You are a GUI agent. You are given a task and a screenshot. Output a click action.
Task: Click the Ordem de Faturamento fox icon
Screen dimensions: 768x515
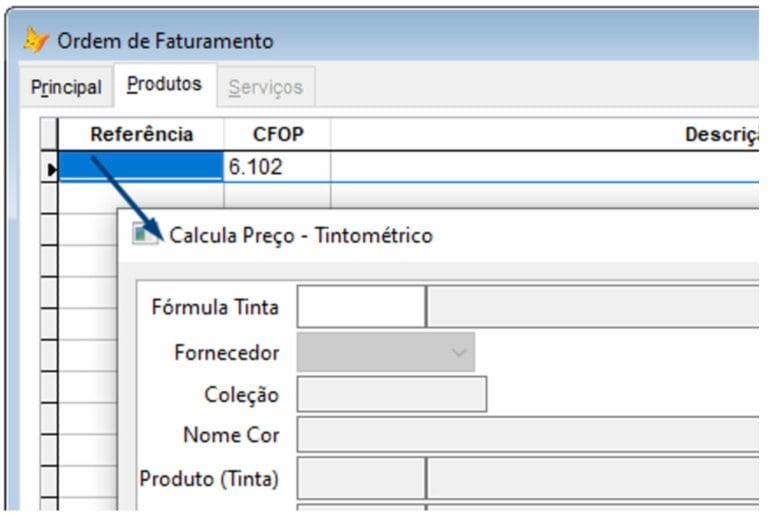(x=36, y=40)
